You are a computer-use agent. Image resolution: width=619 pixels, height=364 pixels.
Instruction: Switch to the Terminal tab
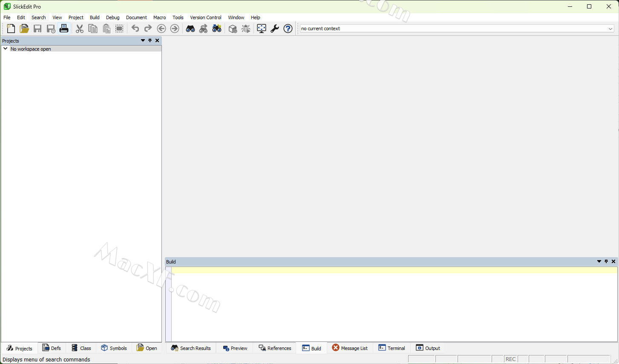tap(392, 348)
